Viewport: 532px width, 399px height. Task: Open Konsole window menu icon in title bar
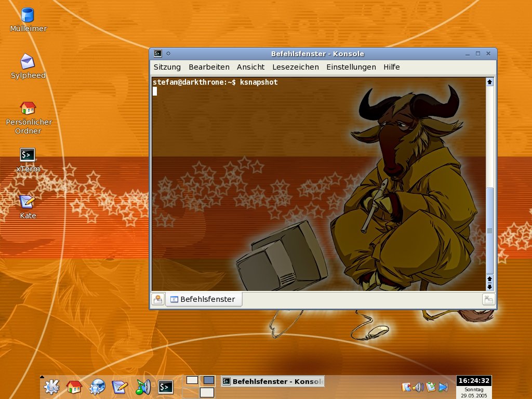tap(157, 54)
